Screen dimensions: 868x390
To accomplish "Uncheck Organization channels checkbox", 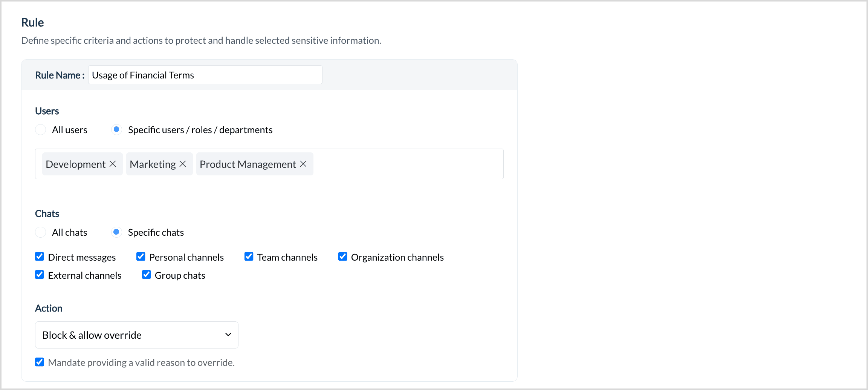I will [x=343, y=257].
